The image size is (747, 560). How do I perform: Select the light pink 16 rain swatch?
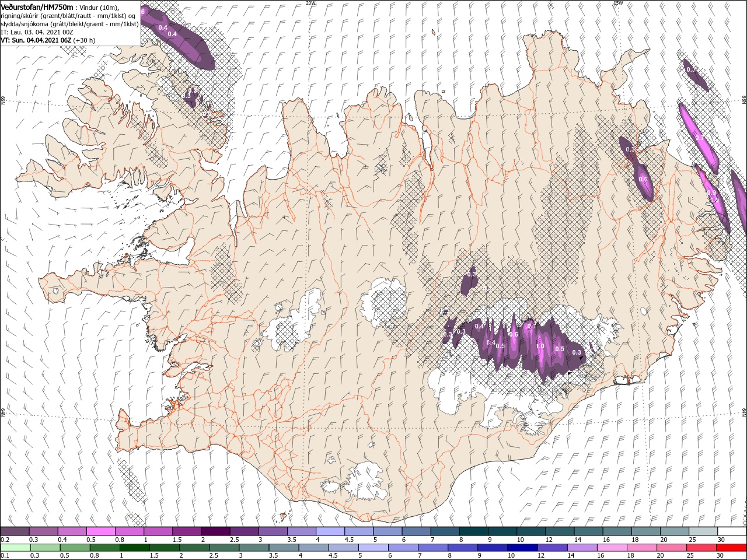coord(612,547)
